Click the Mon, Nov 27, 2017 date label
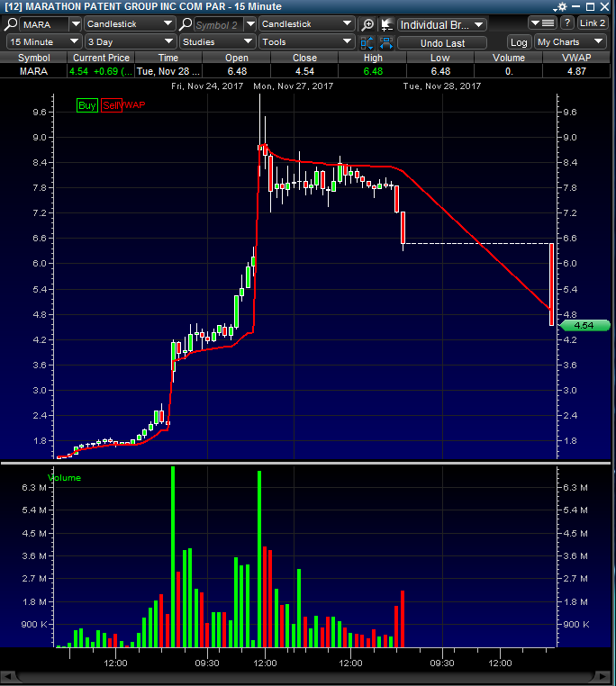Screen dimensions: 616x686 click(293, 86)
